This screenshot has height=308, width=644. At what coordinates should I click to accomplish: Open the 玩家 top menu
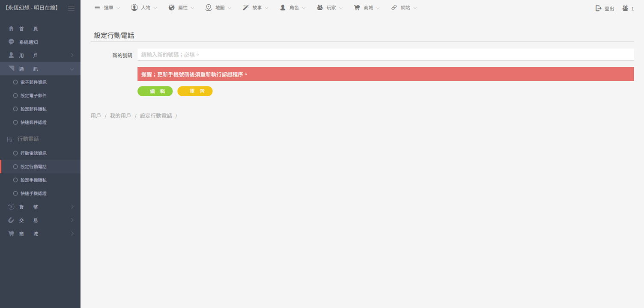click(330, 8)
